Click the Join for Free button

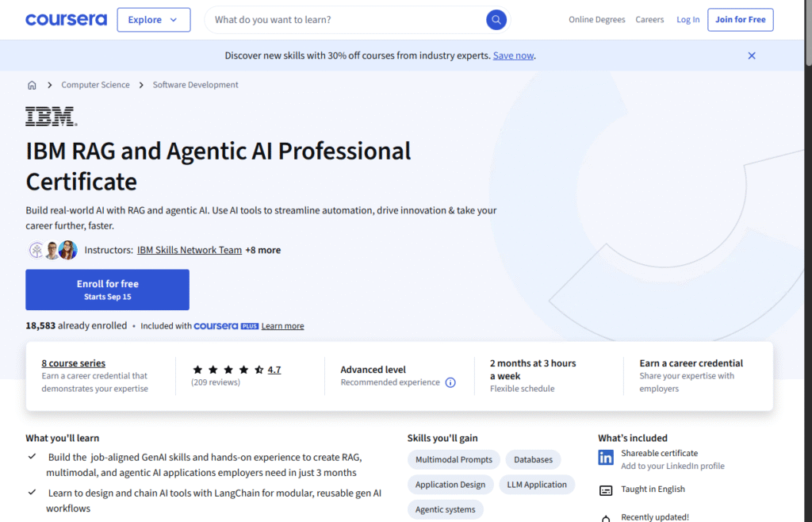tap(740, 20)
